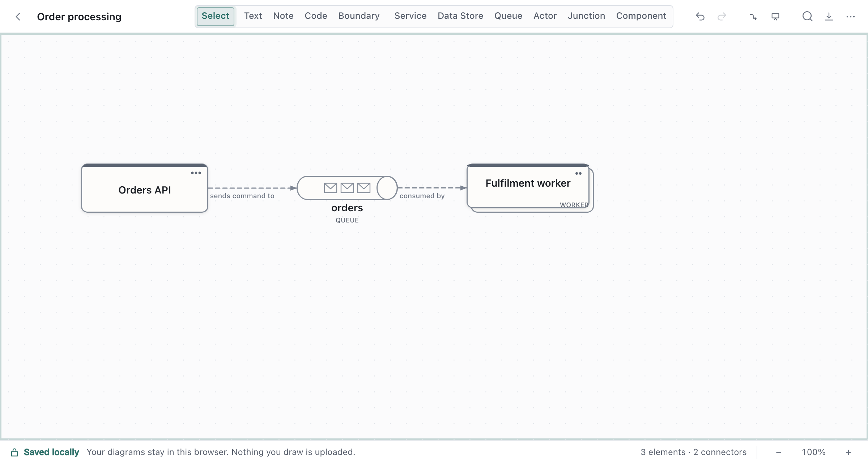Start presentation mode icon

pos(775,17)
